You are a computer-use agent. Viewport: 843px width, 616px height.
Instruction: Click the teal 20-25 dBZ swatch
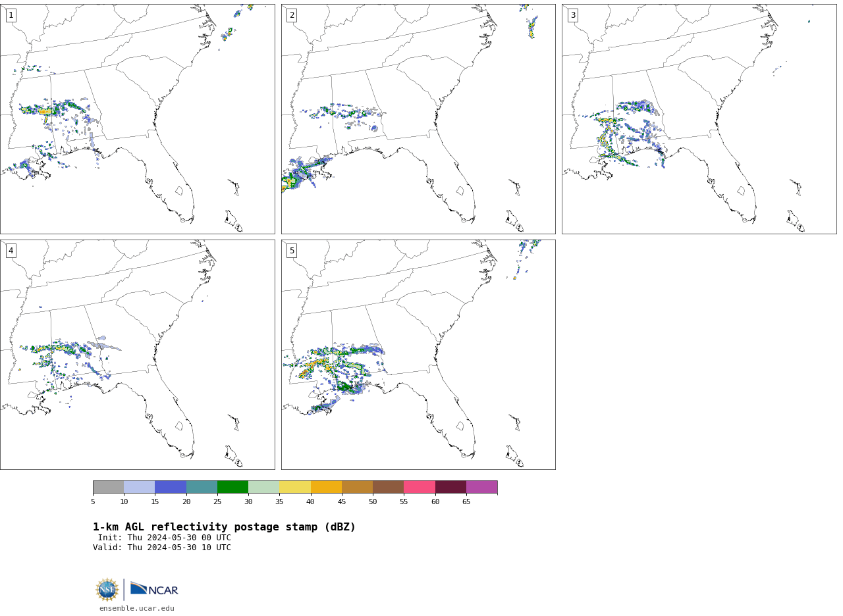click(x=202, y=487)
